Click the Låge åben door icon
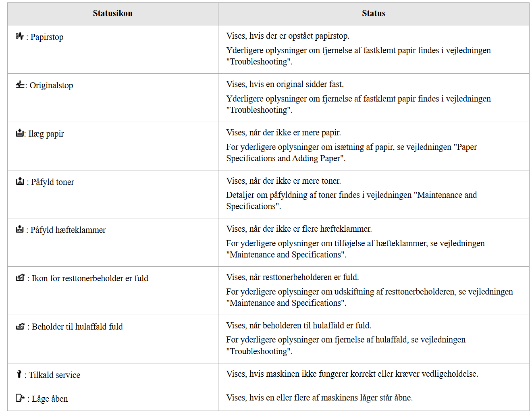The width and height of the screenshot is (532, 415). (20, 398)
